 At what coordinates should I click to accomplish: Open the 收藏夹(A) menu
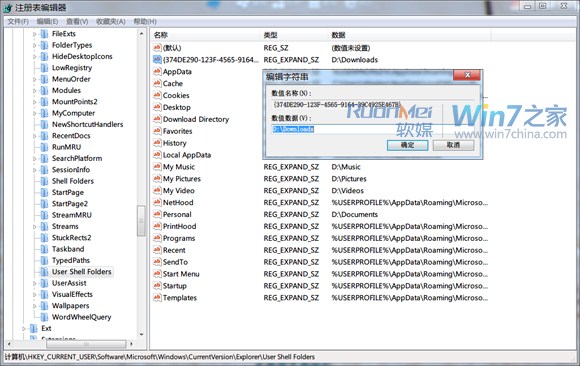(111, 21)
